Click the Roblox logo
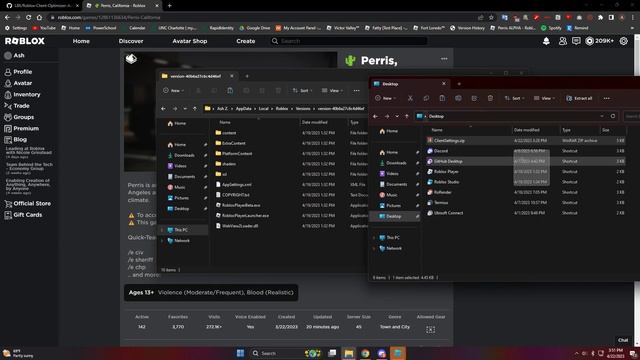The height and width of the screenshot is (360, 640). click(x=25, y=41)
